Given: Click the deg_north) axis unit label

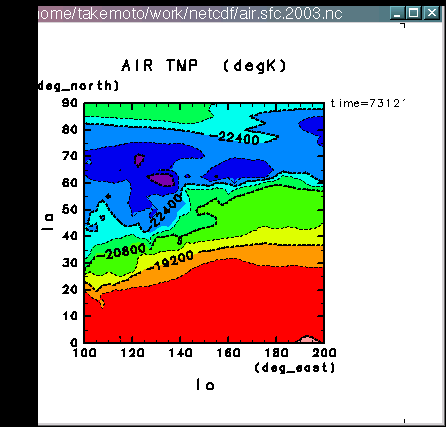Looking at the screenshot, I should tap(79, 86).
